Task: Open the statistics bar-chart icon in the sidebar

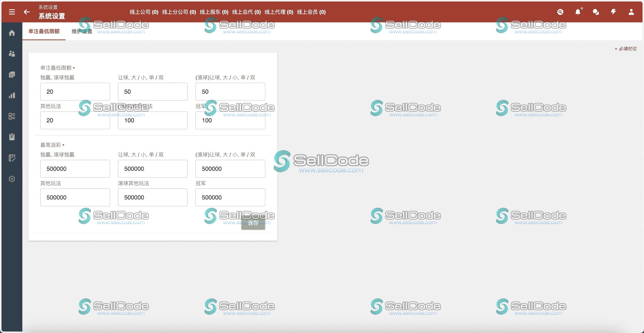Action: coord(12,95)
